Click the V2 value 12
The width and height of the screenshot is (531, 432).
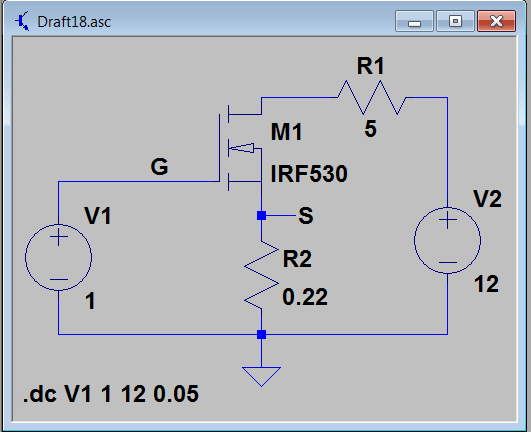click(x=486, y=284)
